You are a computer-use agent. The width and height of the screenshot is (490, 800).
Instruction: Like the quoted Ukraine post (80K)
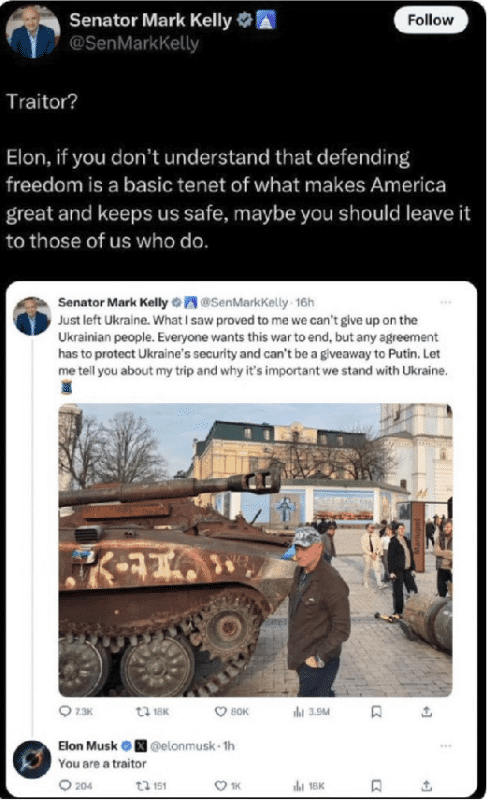click(231, 711)
